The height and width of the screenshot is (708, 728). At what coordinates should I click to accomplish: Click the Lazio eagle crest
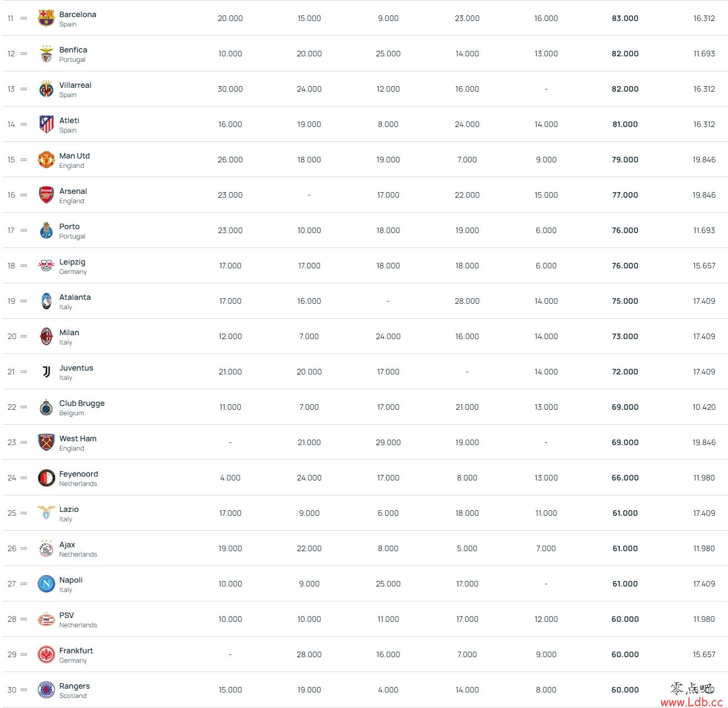pos(46,513)
